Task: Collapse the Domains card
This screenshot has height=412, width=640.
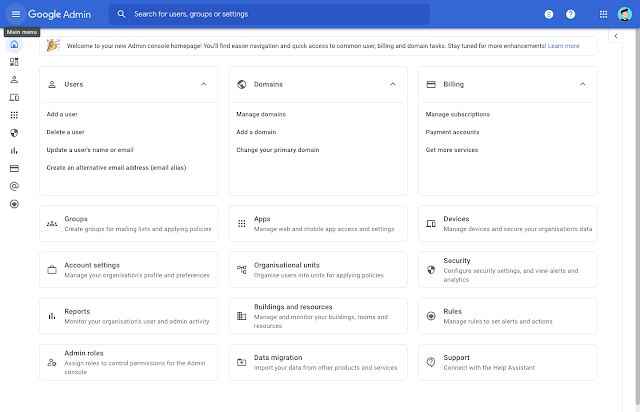Action: (x=393, y=85)
